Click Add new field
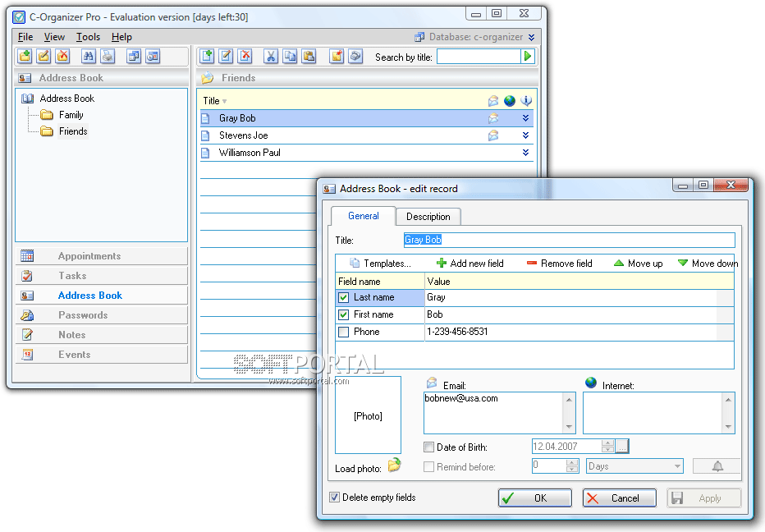This screenshot has height=532, width=765. (x=470, y=264)
